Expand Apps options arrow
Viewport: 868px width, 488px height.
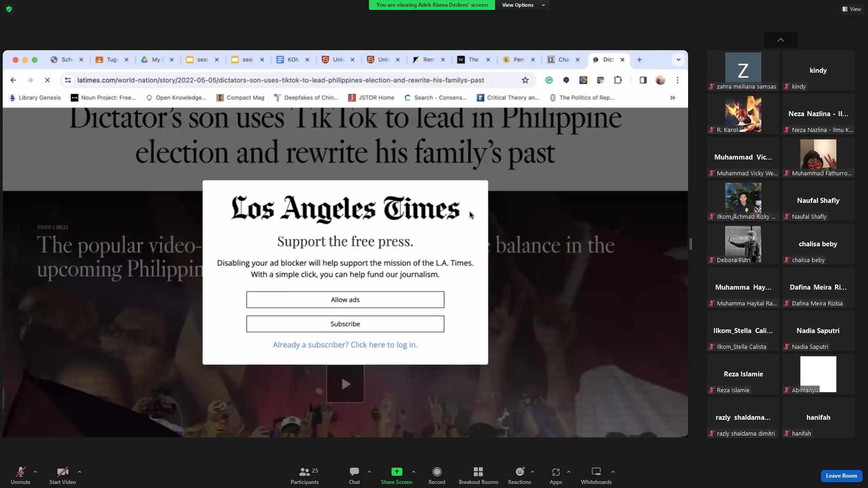click(569, 472)
